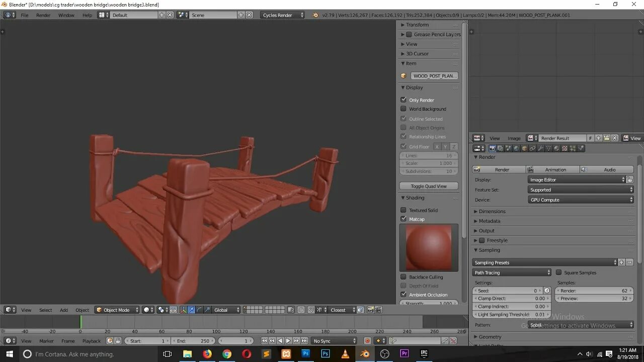Image resolution: width=644 pixels, height=362 pixels.
Task: Click the Toggle Quad View button
Action: click(429, 186)
